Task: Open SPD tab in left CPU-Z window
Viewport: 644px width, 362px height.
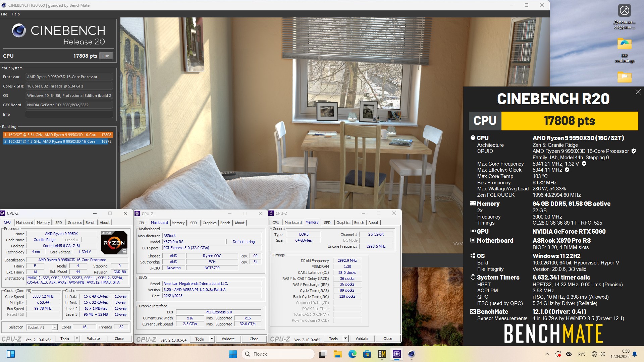Action: (x=59, y=223)
